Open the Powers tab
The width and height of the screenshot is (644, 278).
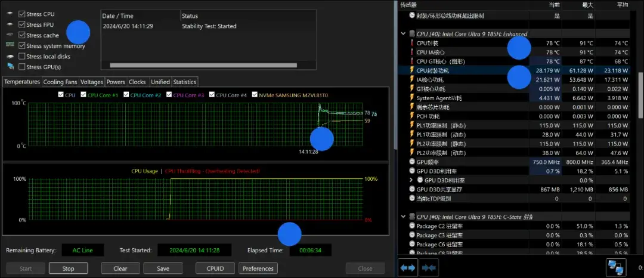[x=116, y=82]
